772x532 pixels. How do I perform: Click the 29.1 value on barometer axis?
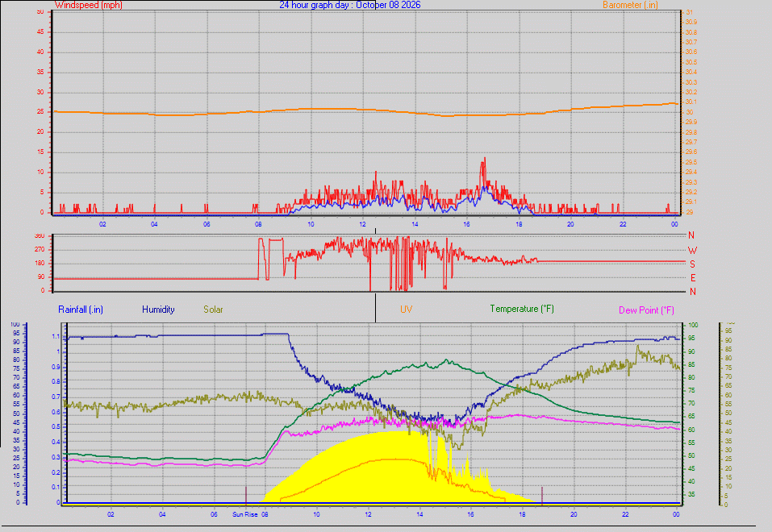tap(691, 202)
